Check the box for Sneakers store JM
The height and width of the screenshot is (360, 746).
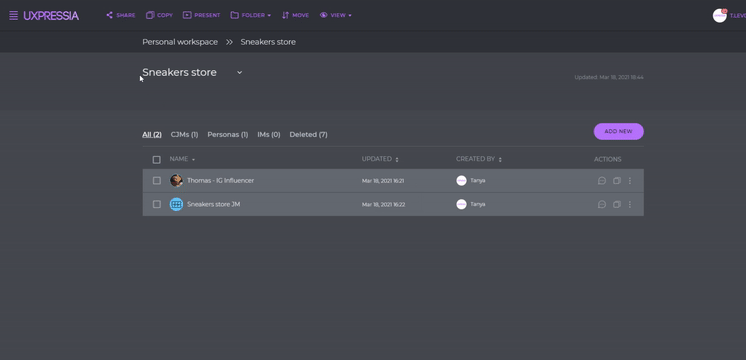click(x=157, y=204)
